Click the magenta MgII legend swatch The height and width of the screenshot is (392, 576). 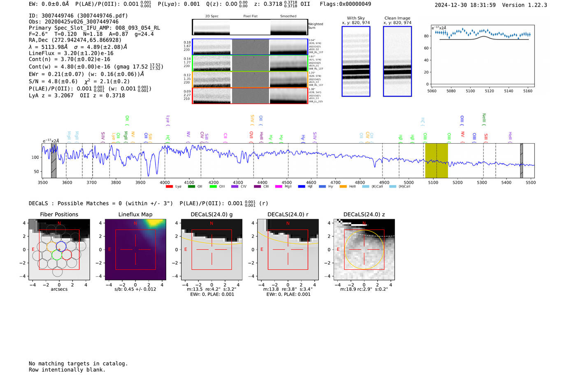279,187
